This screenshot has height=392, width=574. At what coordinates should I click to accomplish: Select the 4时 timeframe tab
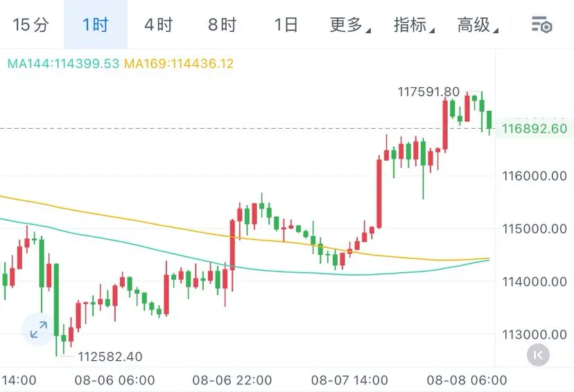[159, 25]
